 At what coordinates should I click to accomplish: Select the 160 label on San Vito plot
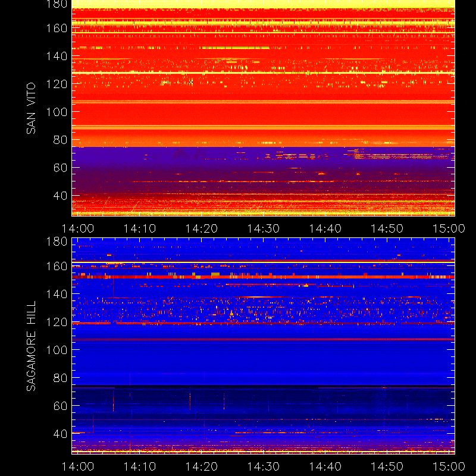(x=57, y=28)
